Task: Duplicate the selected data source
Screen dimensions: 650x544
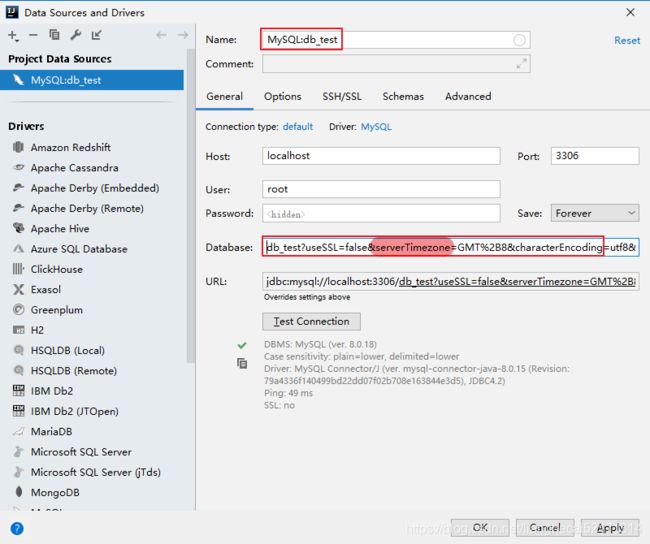Action: 54,35
